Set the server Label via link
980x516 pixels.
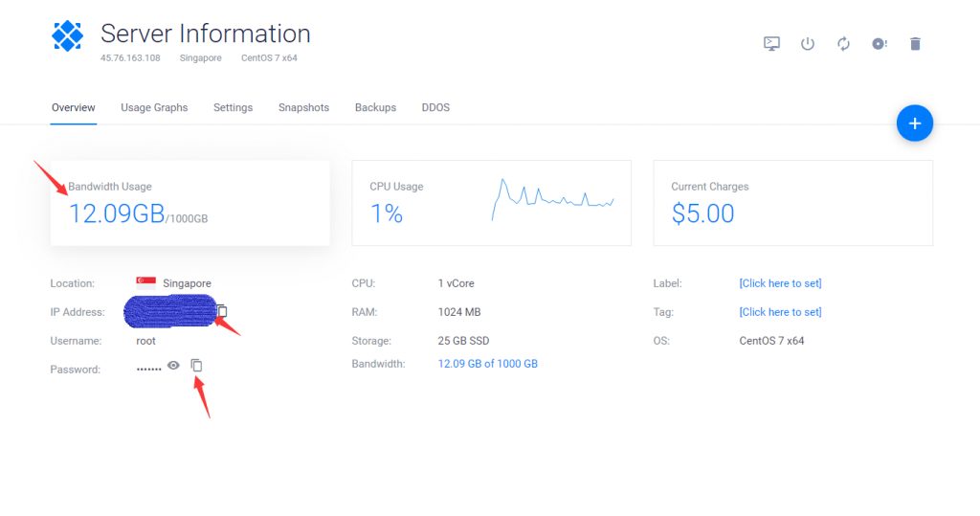point(780,283)
